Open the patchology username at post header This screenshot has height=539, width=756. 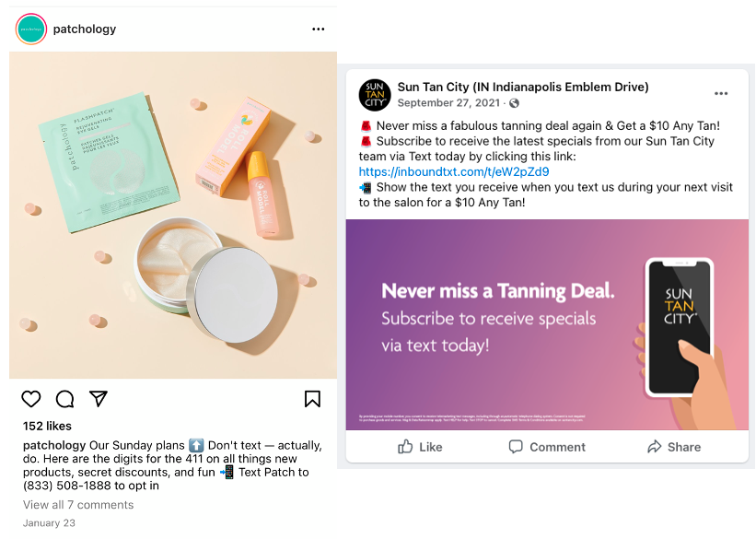tap(85, 29)
